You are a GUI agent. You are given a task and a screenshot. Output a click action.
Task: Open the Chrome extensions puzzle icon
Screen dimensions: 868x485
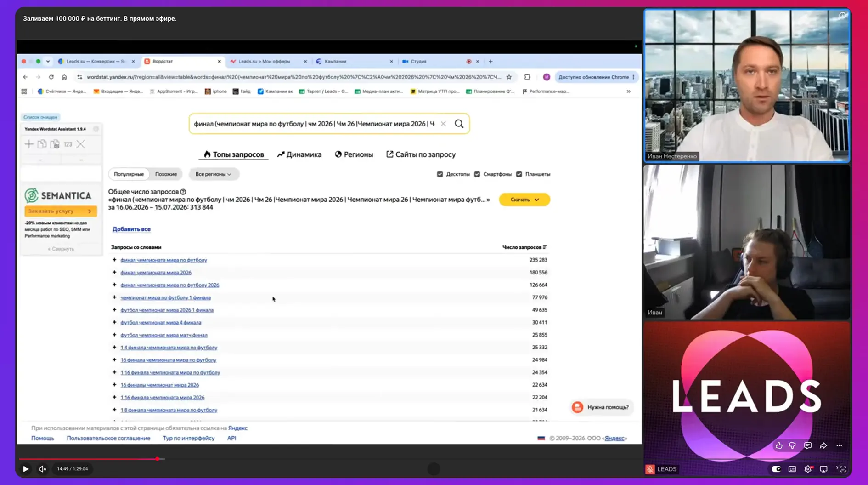pyautogui.click(x=527, y=77)
